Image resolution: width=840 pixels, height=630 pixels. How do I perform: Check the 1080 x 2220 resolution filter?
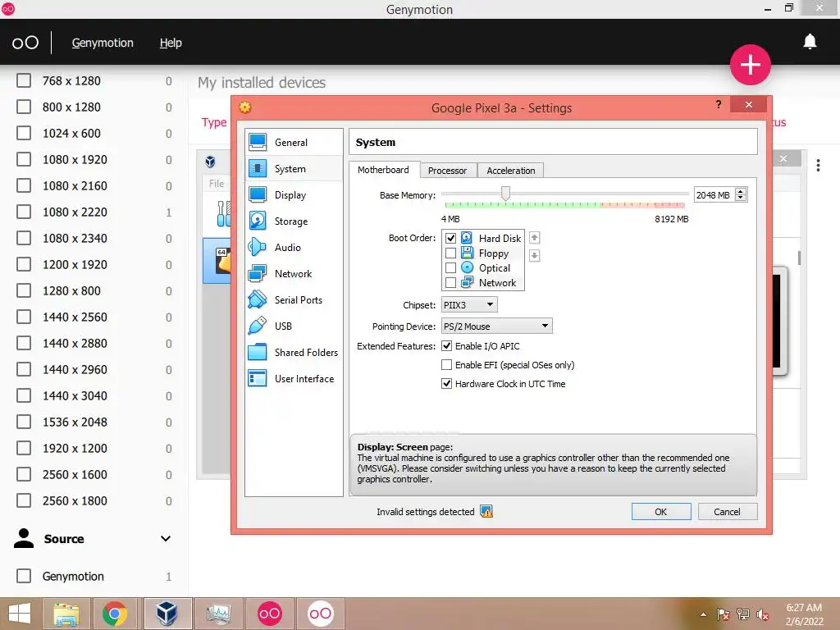[24, 212]
